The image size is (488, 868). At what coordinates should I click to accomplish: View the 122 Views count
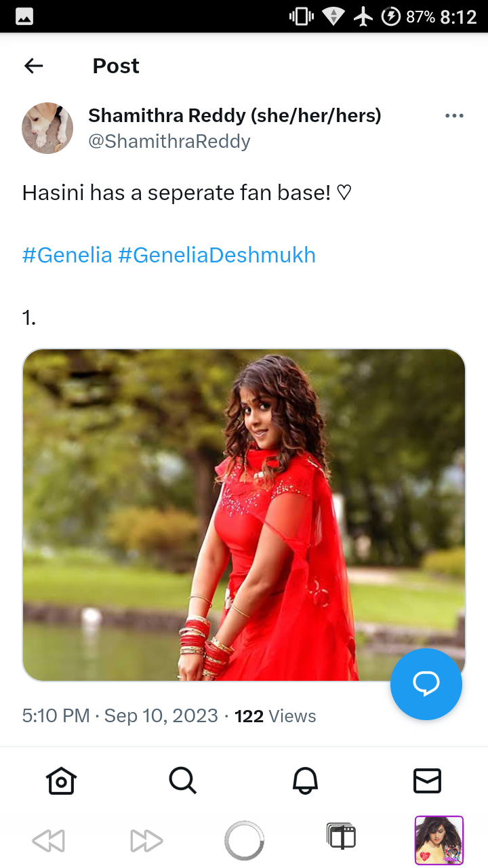click(x=275, y=716)
